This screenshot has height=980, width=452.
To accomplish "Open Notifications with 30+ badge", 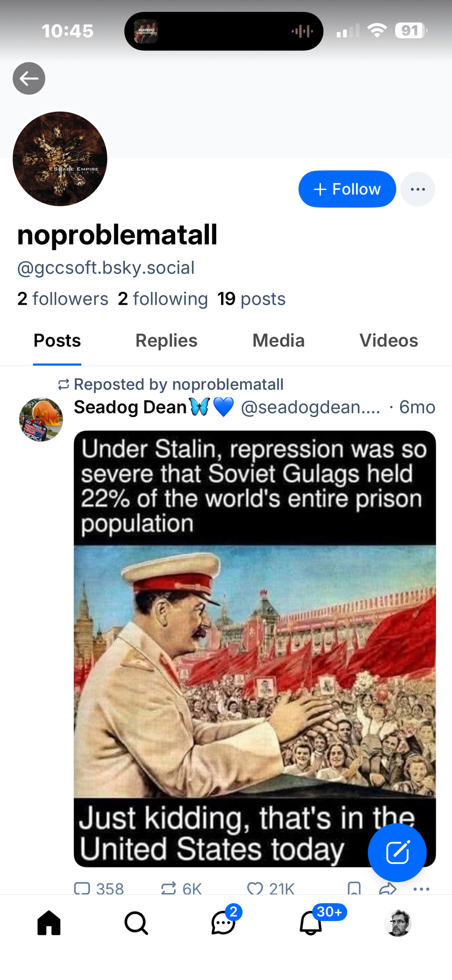I will (311, 923).
